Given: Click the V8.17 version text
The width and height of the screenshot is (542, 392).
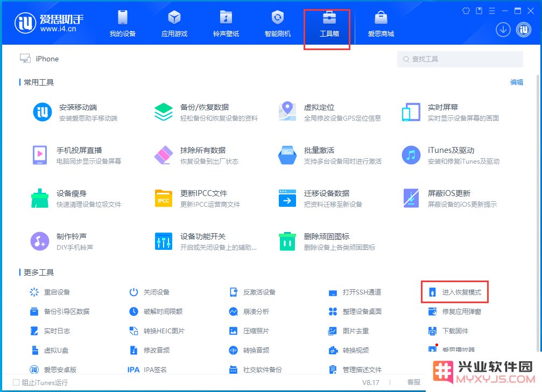Looking at the screenshot, I should tap(370, 383).
